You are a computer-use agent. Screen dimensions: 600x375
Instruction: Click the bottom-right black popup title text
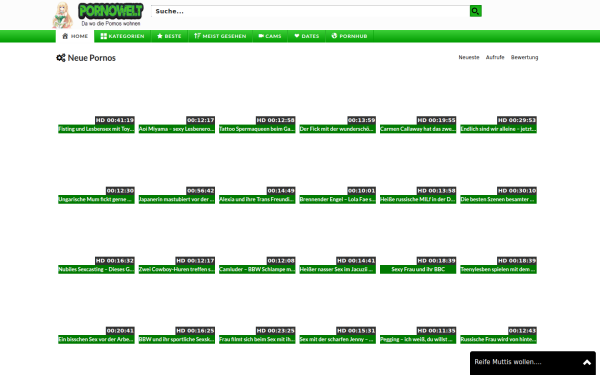tap(508, 362)
